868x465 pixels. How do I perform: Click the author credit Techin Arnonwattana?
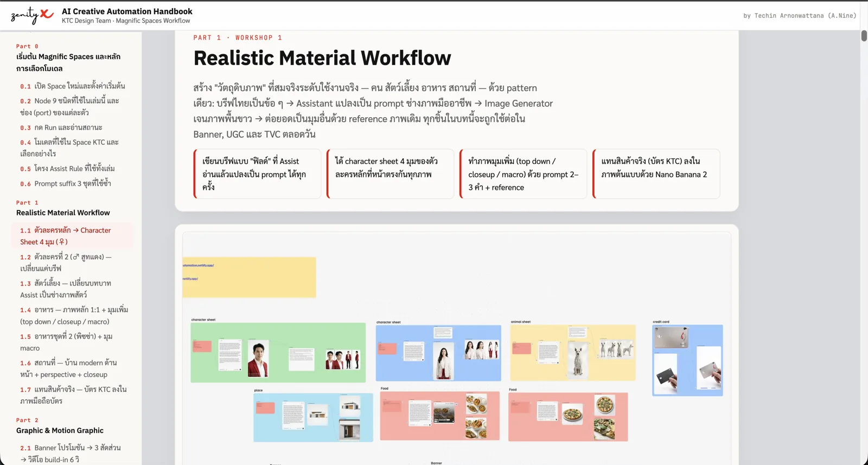click(800, 16)
